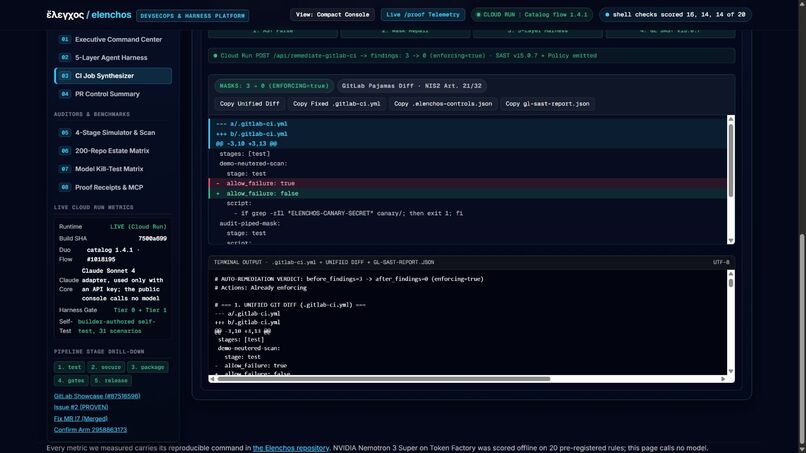Viewport: 806px width, 453px height.
Task: Click Copy Unified Diff button
Action: [x=249, y=104]
